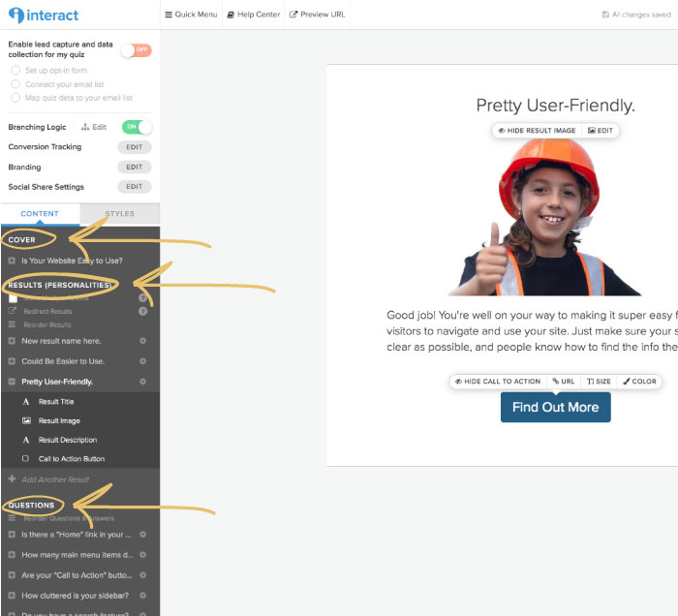The image size is (678, 616).
Task: Click the Reorder Results option
Action: [x=47, y=324]
